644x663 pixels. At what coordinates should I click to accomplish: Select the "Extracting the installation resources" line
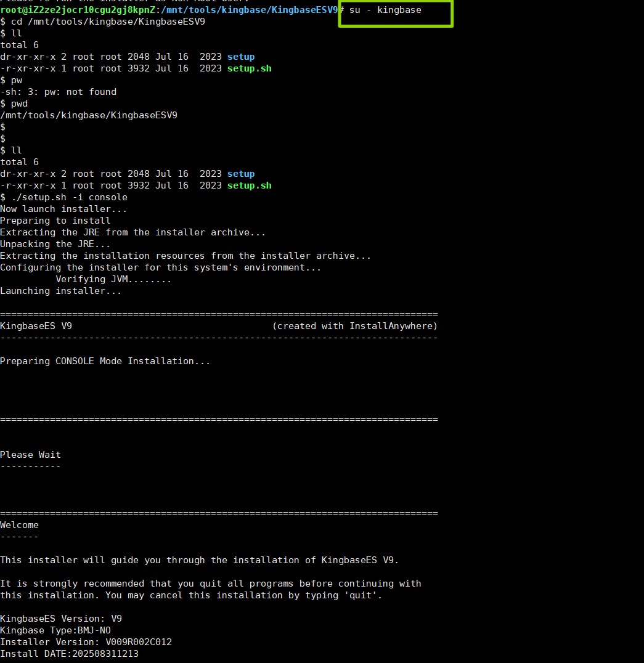coord(185,256)
